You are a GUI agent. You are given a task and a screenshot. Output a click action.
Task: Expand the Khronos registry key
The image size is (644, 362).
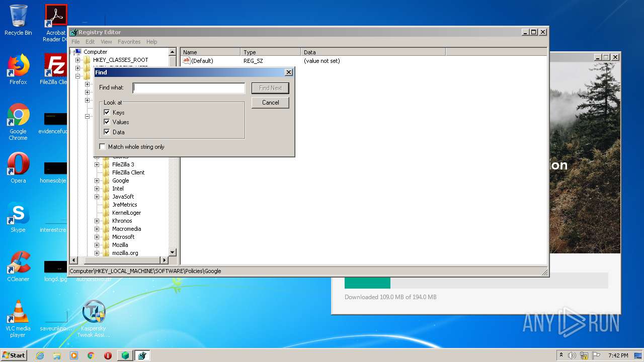pyautogui.click(x=97, y=221)
